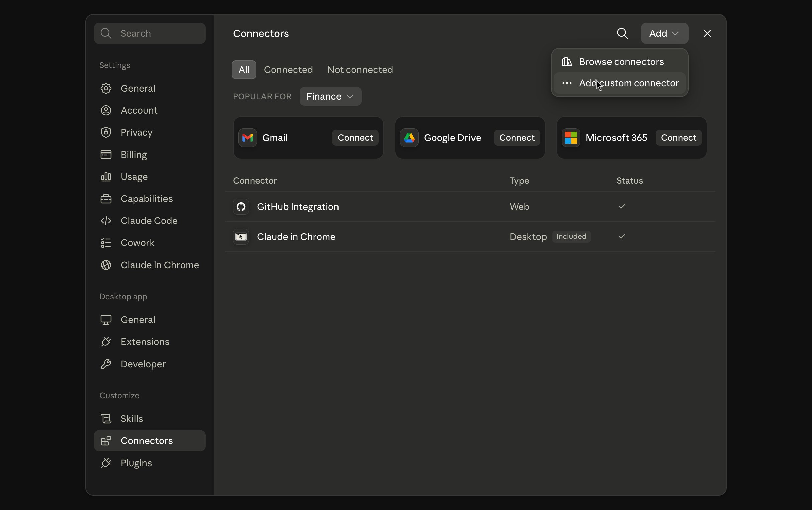Click the Claude Code brackets icon
This screenshot has width=812, height=510.
106,221
